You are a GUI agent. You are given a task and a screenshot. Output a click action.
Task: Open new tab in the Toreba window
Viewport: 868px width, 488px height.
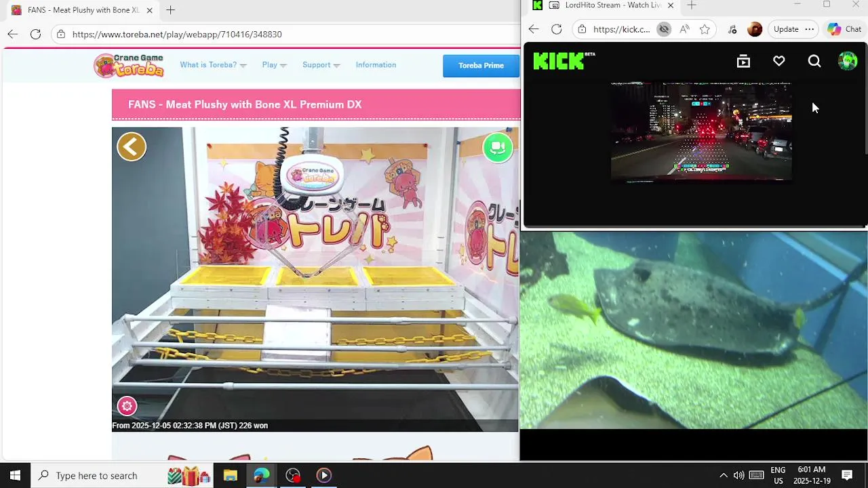point(171,10)
